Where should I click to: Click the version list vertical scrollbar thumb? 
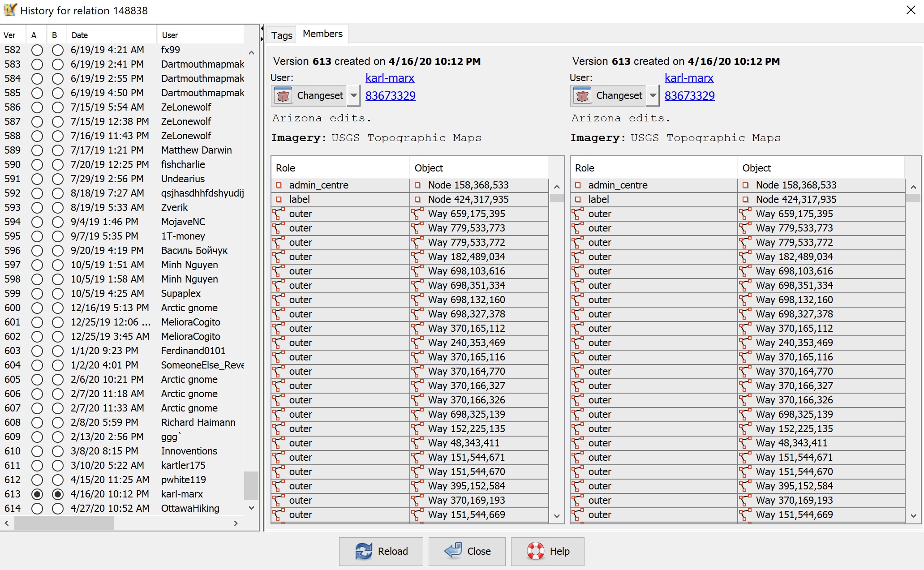click(251, 485)
